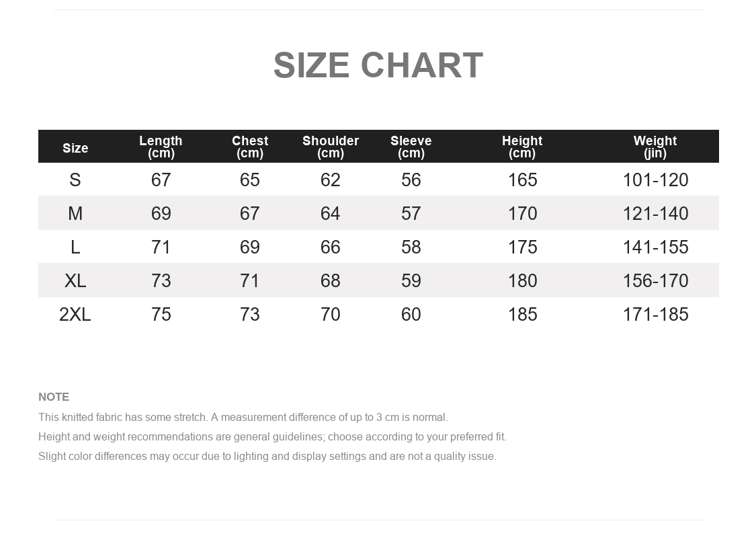
Task: Click the 141-155 weight range
Action: pos(655,247)
